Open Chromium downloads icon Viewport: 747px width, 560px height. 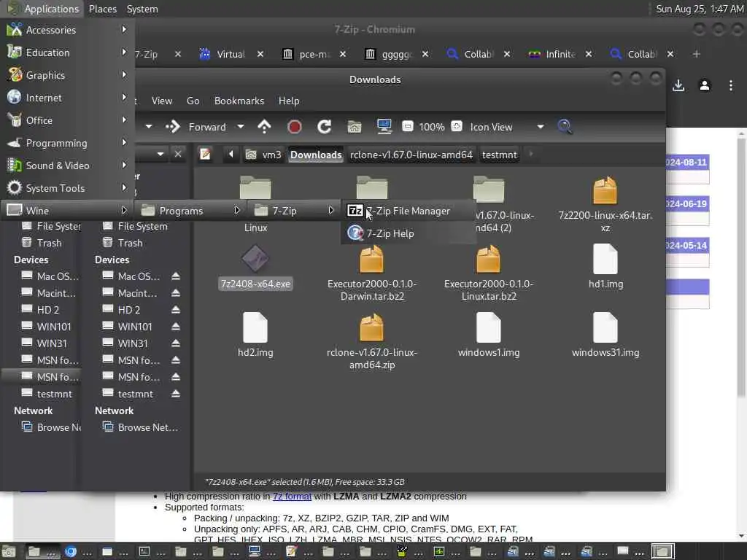click(678, 86)
